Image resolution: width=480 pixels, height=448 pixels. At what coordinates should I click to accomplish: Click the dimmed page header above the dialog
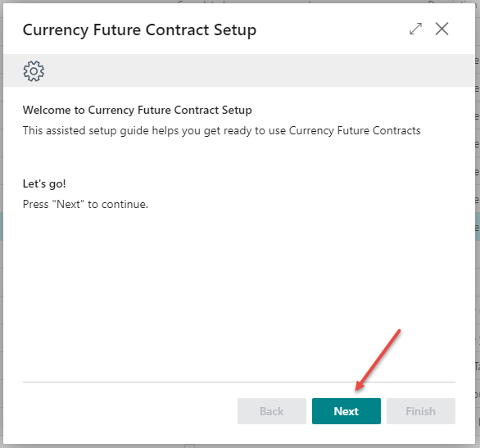(x=240, y=2)
